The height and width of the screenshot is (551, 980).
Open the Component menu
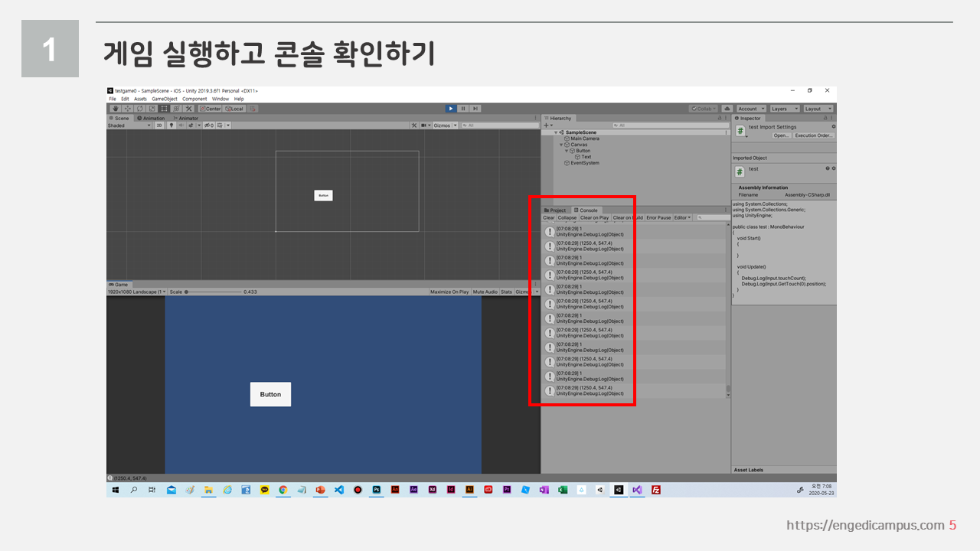click(194, 99)
